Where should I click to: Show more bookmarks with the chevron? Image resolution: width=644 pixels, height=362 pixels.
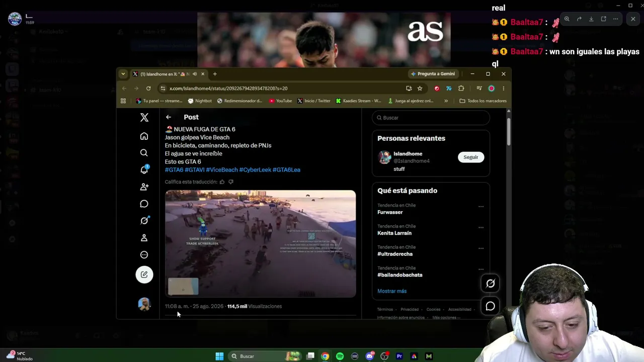coord(446,101)
